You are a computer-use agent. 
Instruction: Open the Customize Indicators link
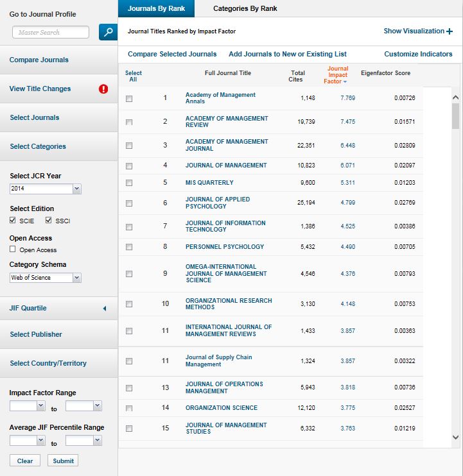coord(418,55)
